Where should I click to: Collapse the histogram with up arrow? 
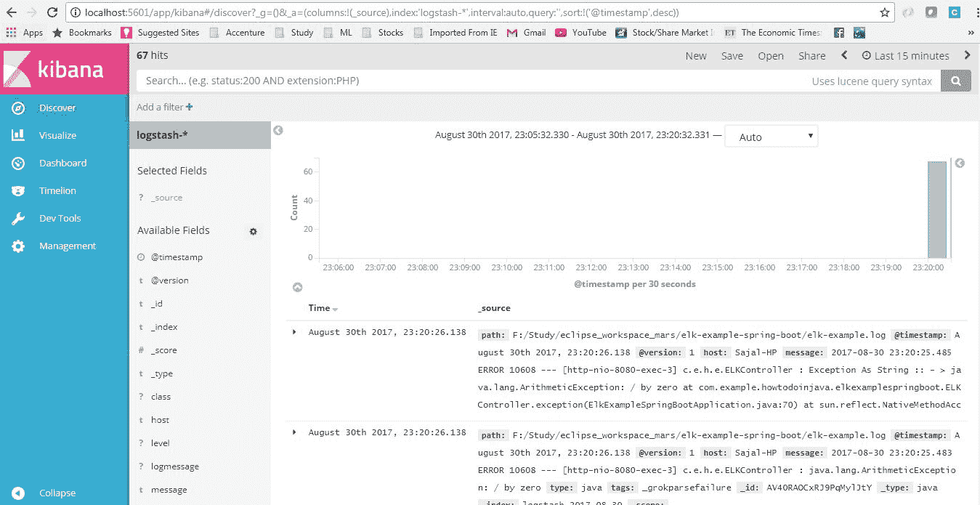coord(297,288)
